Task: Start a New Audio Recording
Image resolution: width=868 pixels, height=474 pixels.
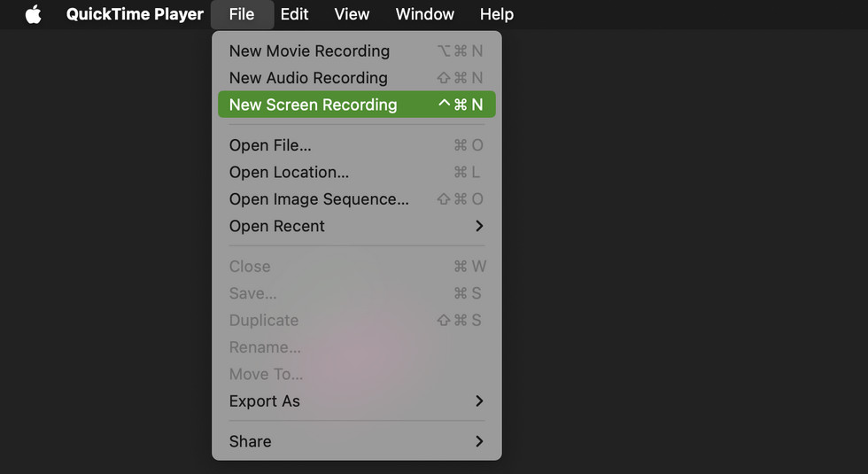Action: coord(308,78)
